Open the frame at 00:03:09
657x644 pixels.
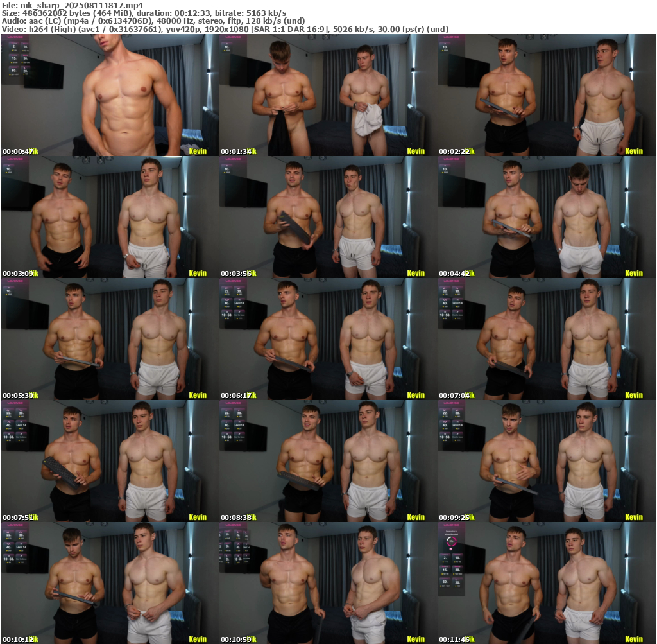click(x=110, y=217)
